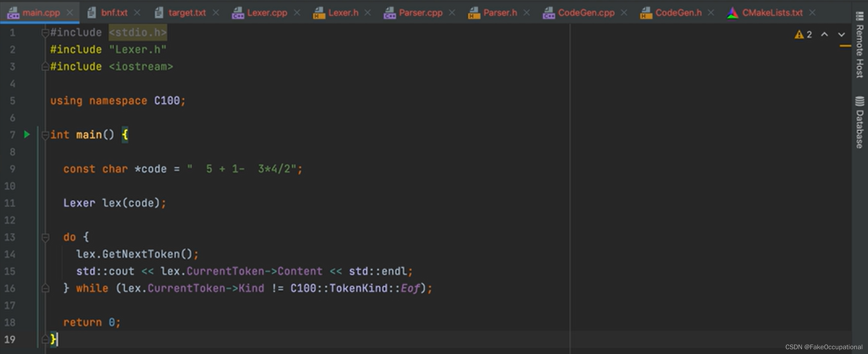Click on CurrentToken->Content expression
Screen dimensions: 868x354
(x=255, y=271)
